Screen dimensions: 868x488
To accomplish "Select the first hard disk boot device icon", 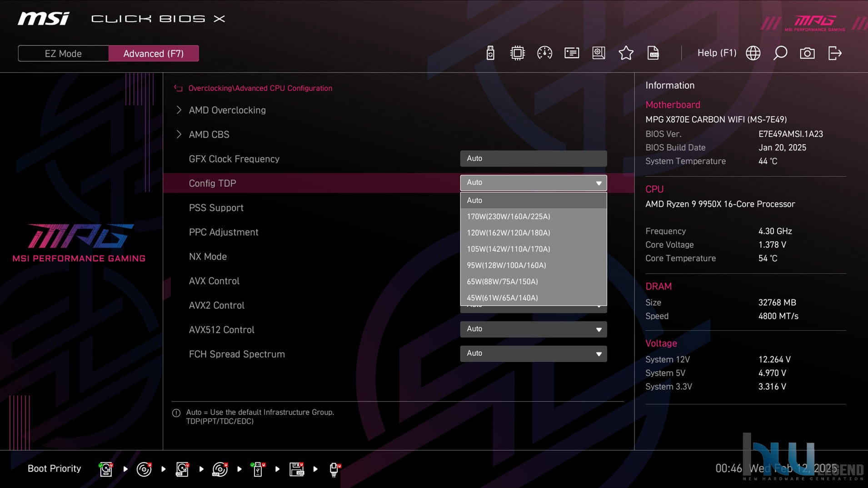I will pos(106,469).
